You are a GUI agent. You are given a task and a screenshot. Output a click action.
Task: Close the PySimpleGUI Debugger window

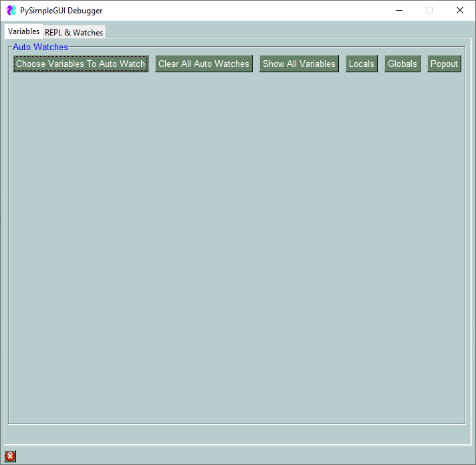(459, 10)
